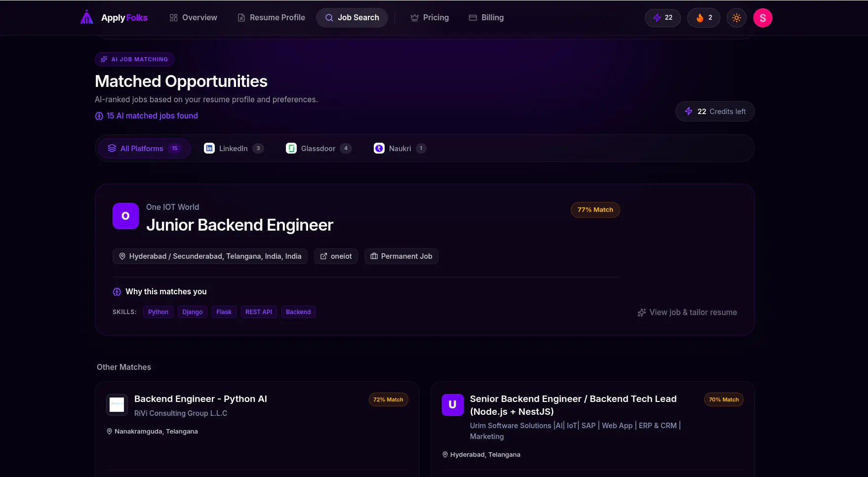Open the user avatar "S" menu
The image size is (868, 477).
point(762,18)
